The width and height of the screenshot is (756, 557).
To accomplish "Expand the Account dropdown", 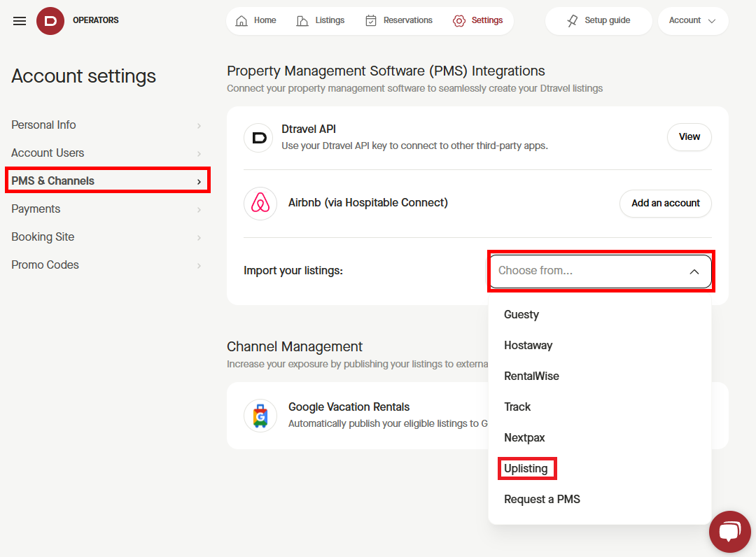I will [693, 21].
